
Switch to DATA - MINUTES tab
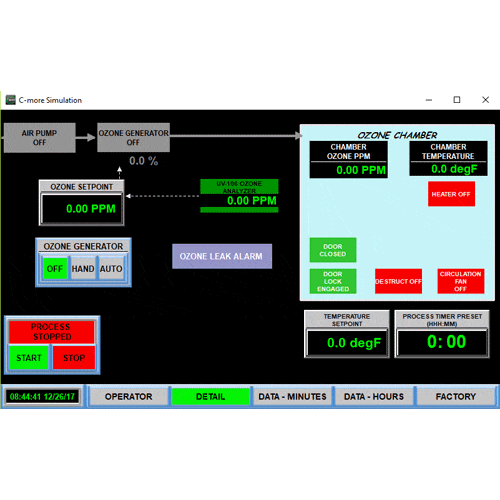pos(292,396)
